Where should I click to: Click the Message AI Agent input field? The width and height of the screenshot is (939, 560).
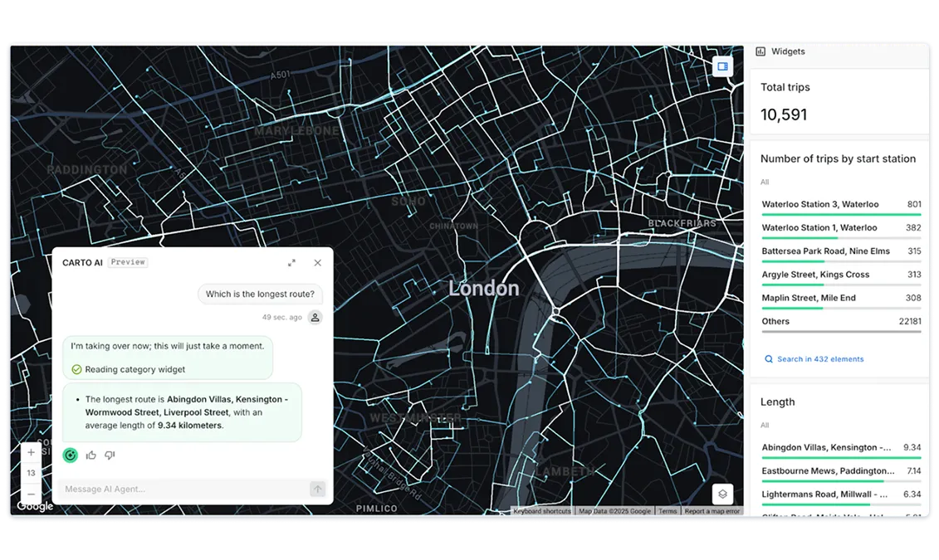[166, 489]
